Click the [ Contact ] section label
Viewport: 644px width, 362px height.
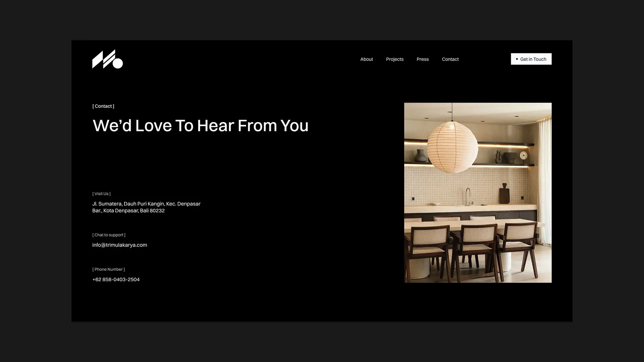click(x=103, y=106)
